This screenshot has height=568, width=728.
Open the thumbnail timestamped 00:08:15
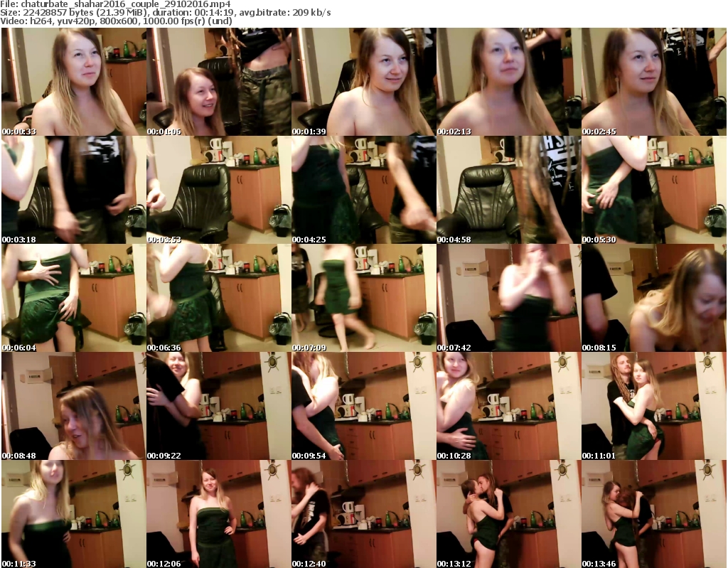coord(654,298)
